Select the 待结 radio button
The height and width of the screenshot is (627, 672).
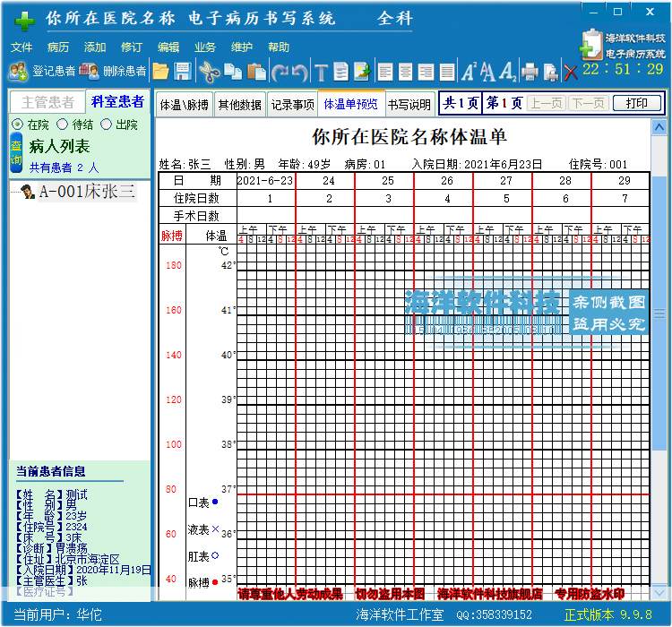[62, 125]
